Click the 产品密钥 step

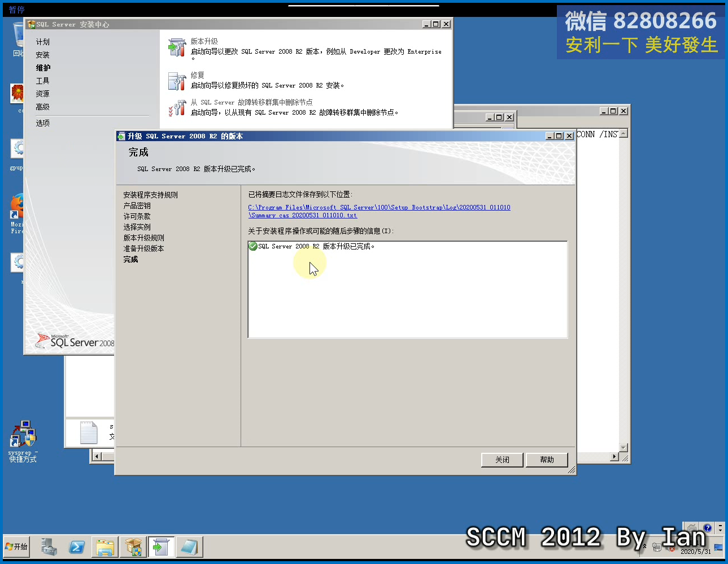tap(137, 206)
